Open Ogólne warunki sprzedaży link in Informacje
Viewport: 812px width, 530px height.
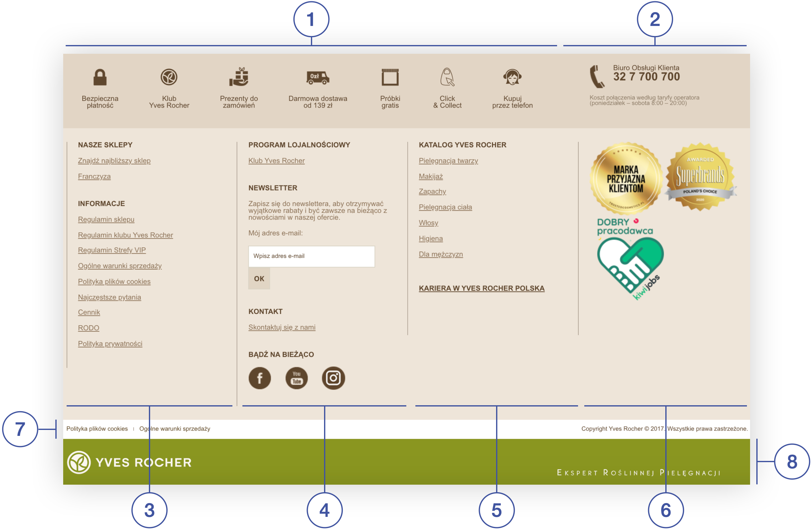pyautogui.click(x=120, y=266)
